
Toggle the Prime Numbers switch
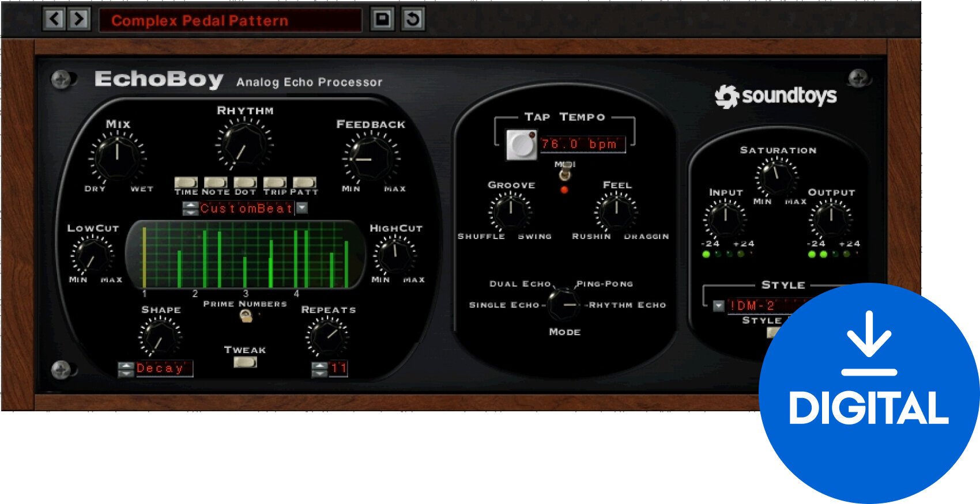click(x=246, y=316)
